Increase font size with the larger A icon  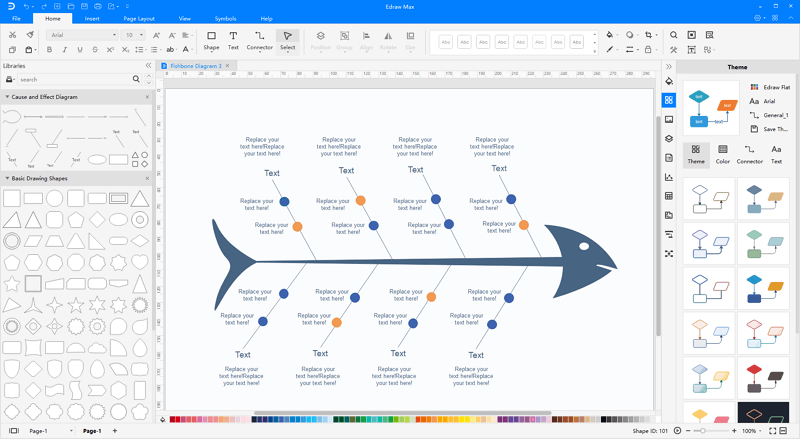coord(157,35)
